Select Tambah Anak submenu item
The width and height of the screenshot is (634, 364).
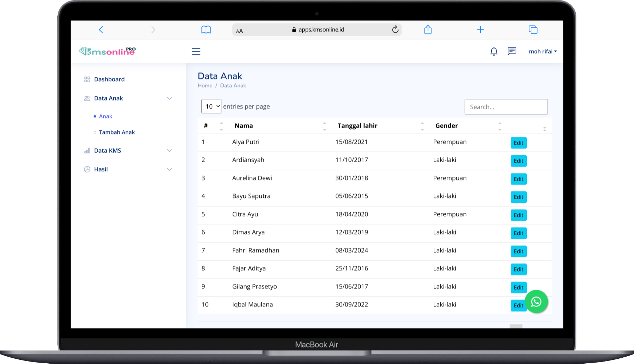[117, 132]
